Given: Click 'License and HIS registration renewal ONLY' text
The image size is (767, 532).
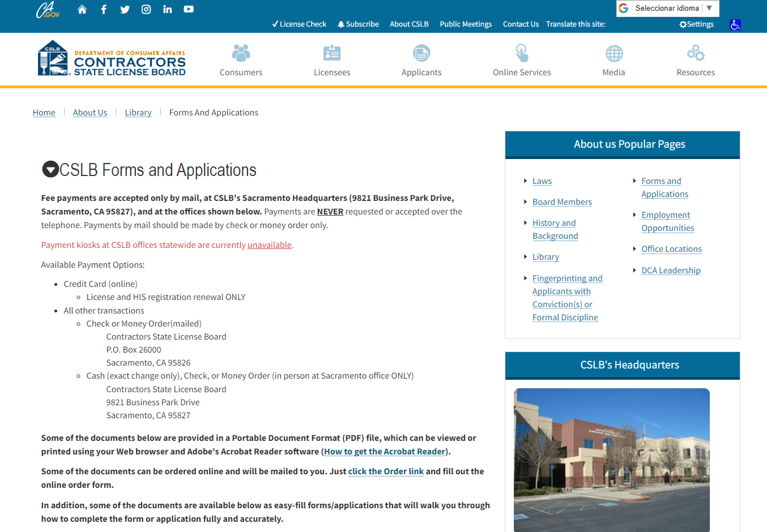Looking at the screenshot, I should pyautogui.click(x=166, y=297).
